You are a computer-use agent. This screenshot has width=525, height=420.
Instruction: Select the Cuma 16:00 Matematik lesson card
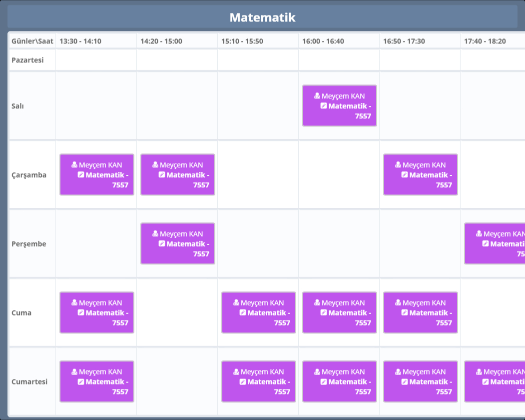pos(339,313)
